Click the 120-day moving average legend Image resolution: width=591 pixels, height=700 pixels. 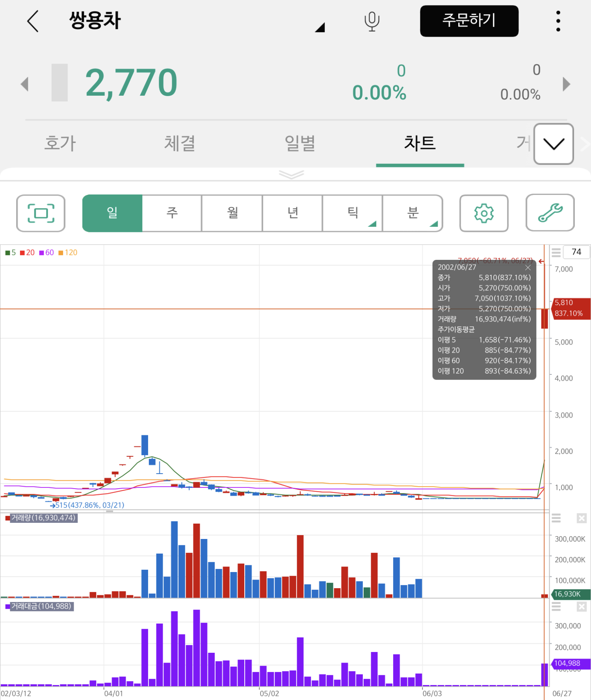68,252
